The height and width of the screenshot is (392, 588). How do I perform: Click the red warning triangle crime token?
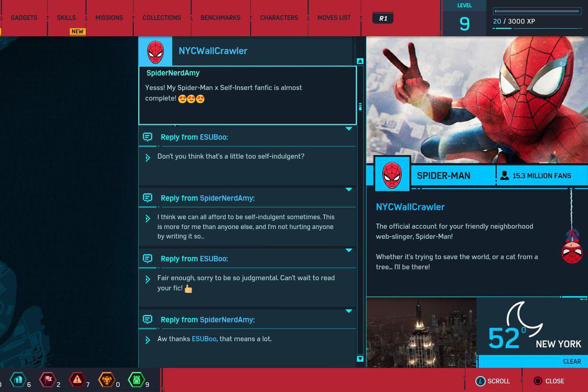[77, 380]
